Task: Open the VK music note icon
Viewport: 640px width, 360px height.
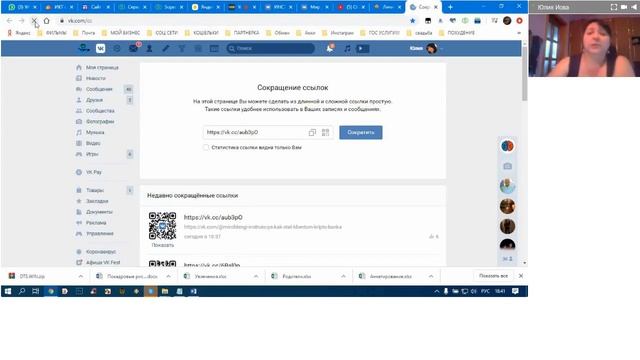Action: click(x=347, y=49)
